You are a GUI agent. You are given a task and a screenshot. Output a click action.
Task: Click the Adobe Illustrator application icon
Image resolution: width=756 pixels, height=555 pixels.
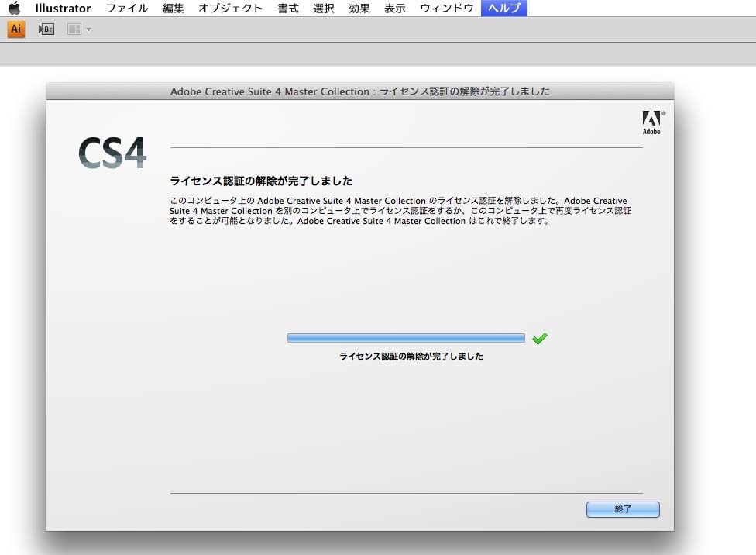[x=15, y=29]
